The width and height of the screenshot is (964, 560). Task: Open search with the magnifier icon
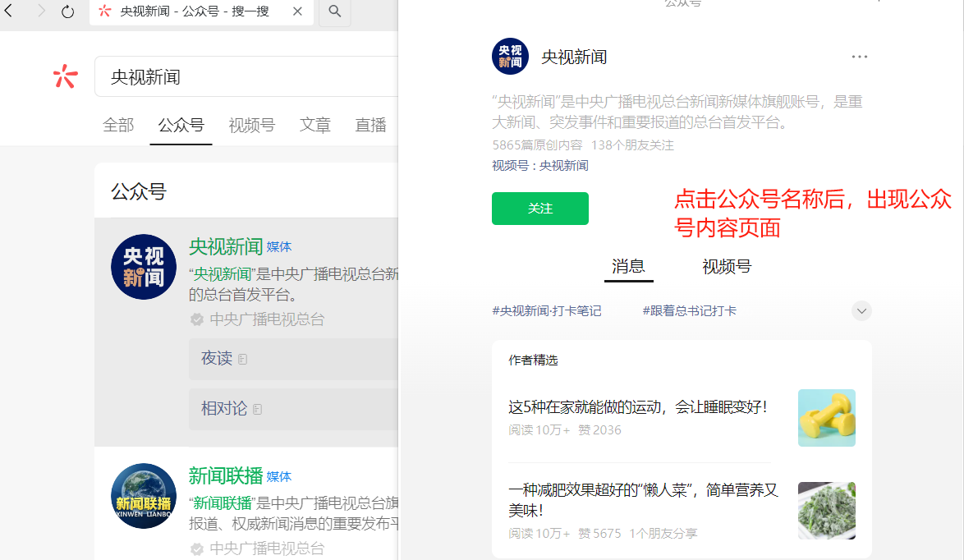334,11
